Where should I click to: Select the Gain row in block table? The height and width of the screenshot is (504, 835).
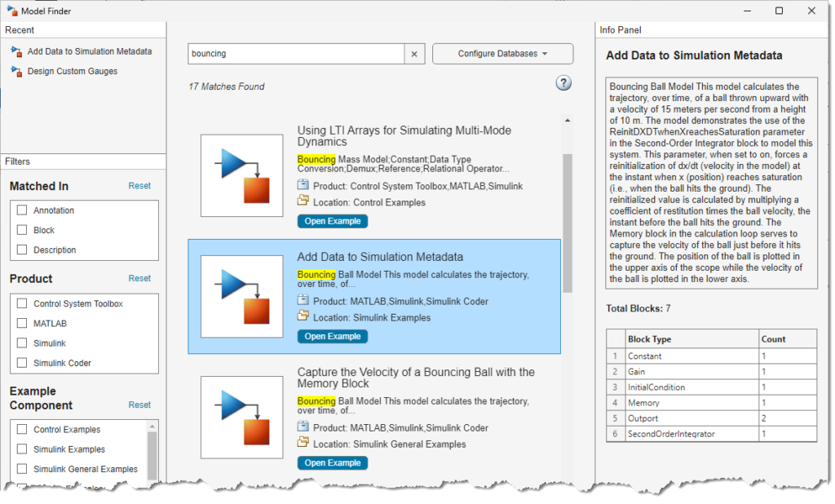711,372
